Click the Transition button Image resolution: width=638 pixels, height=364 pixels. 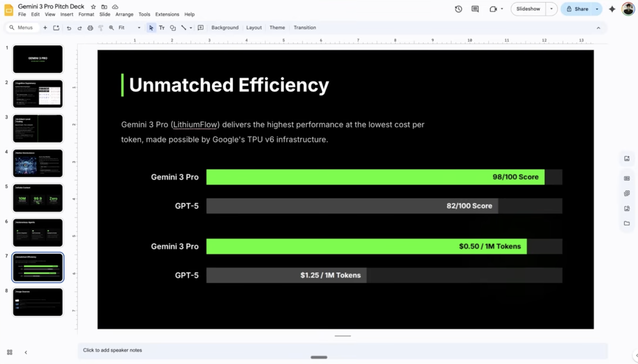304,28
